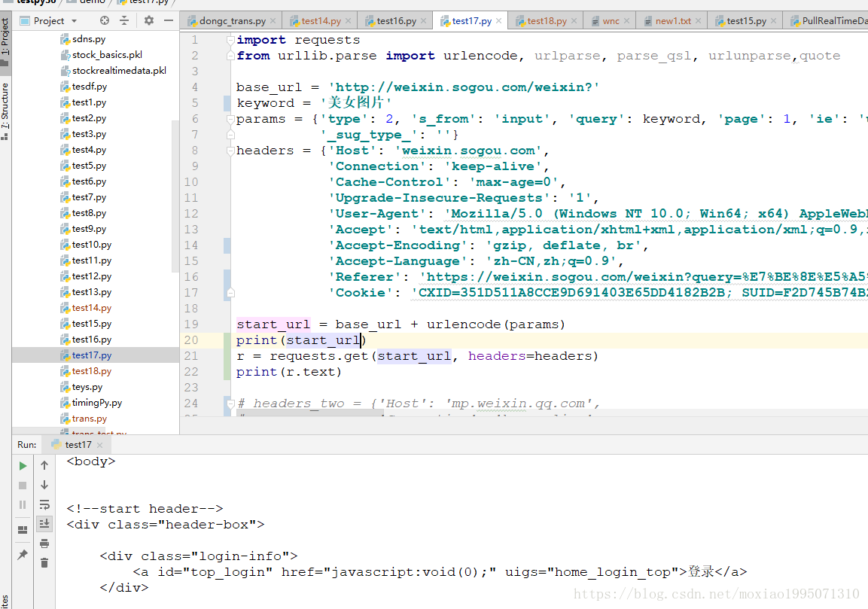
Task: Click fold end marker at line 17
Action: pos(230,293)
